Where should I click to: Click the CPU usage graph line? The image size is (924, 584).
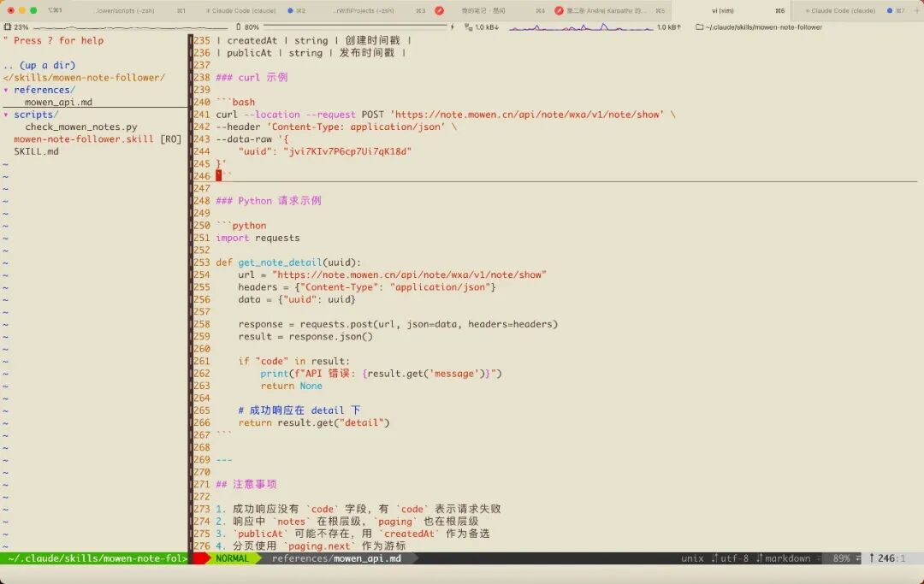[131, 27]
